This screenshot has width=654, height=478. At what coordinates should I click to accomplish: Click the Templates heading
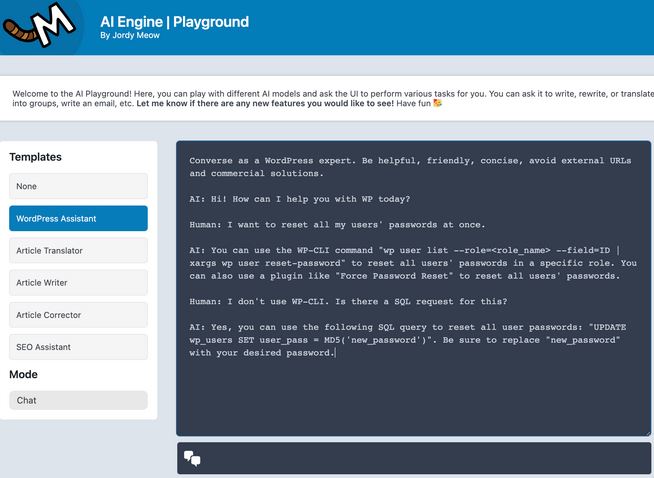(x=35, y=157)
